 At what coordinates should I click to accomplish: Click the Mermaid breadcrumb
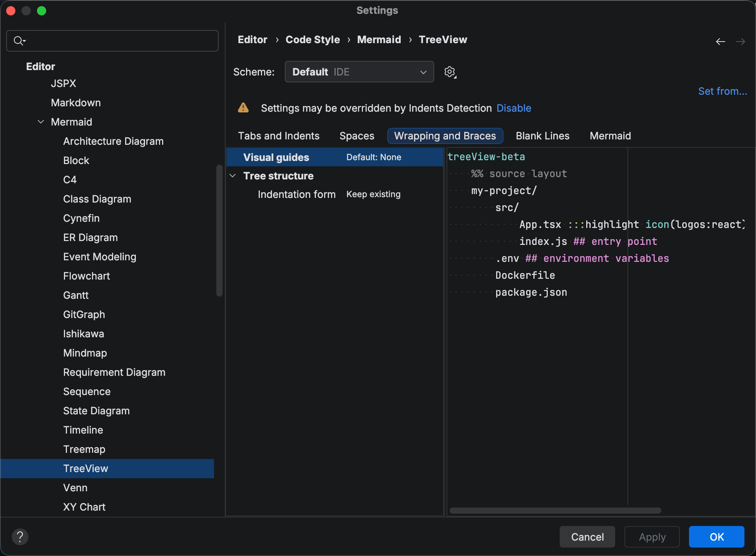click(379, 40)
